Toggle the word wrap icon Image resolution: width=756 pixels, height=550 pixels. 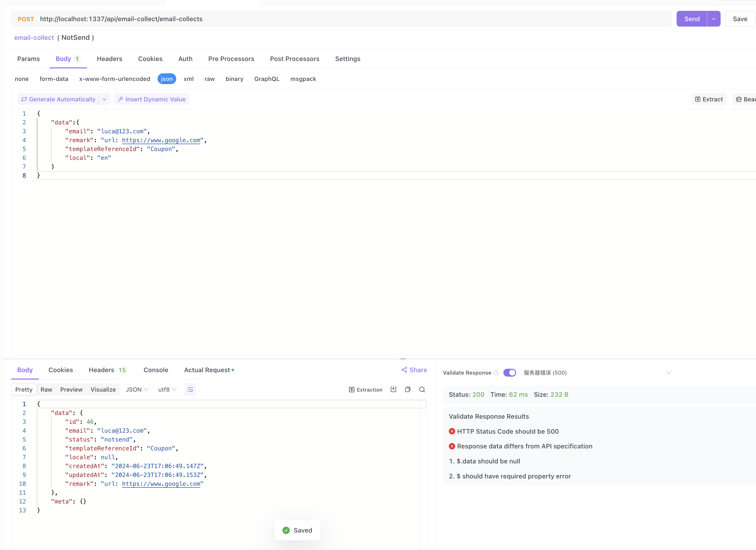[190, 390]
